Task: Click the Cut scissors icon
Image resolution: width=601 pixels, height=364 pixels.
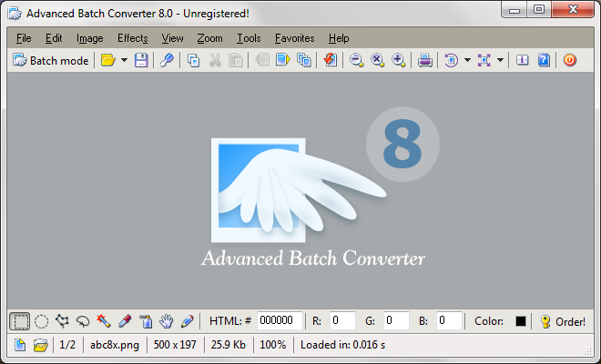Action: [215, 61]
